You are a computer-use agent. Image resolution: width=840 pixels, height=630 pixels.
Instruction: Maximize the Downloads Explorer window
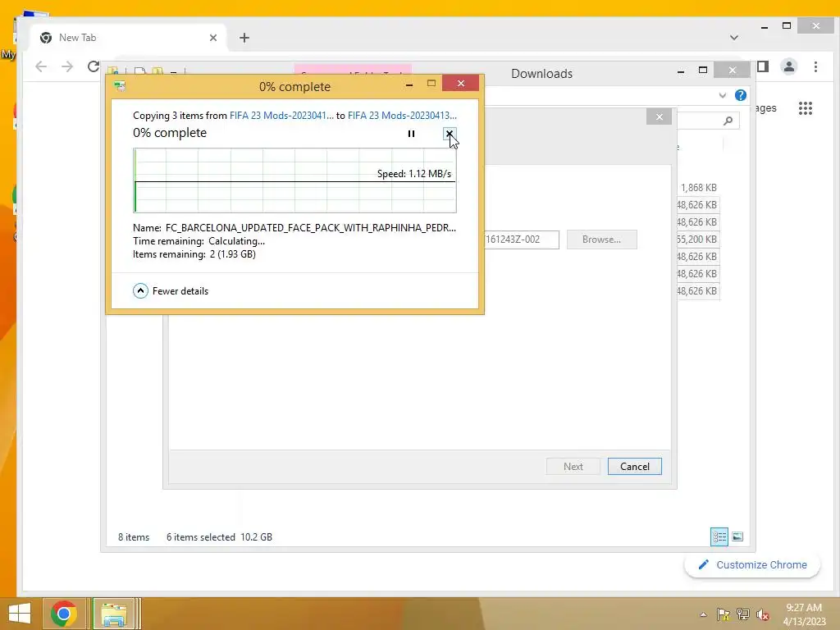tap(703, 71)
